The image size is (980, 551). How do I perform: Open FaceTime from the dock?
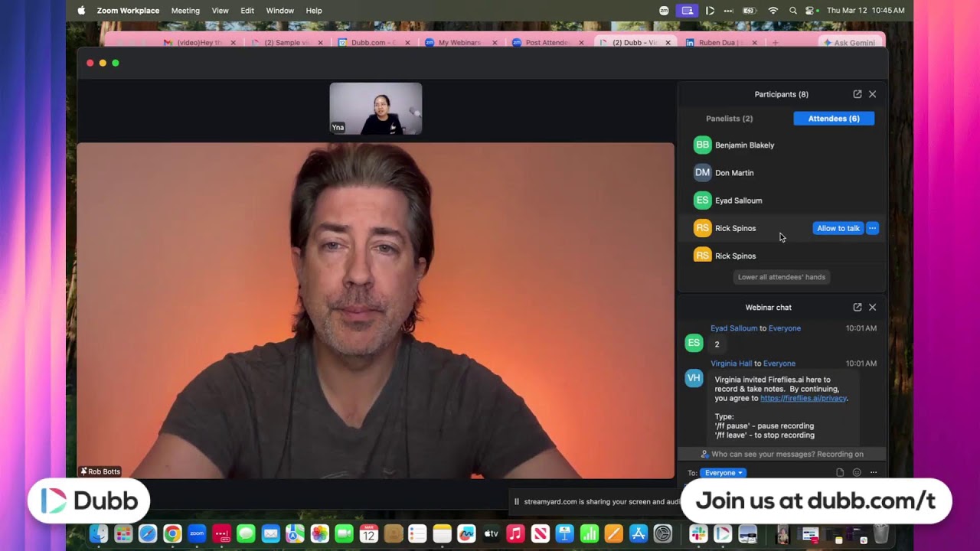[344, 533]
